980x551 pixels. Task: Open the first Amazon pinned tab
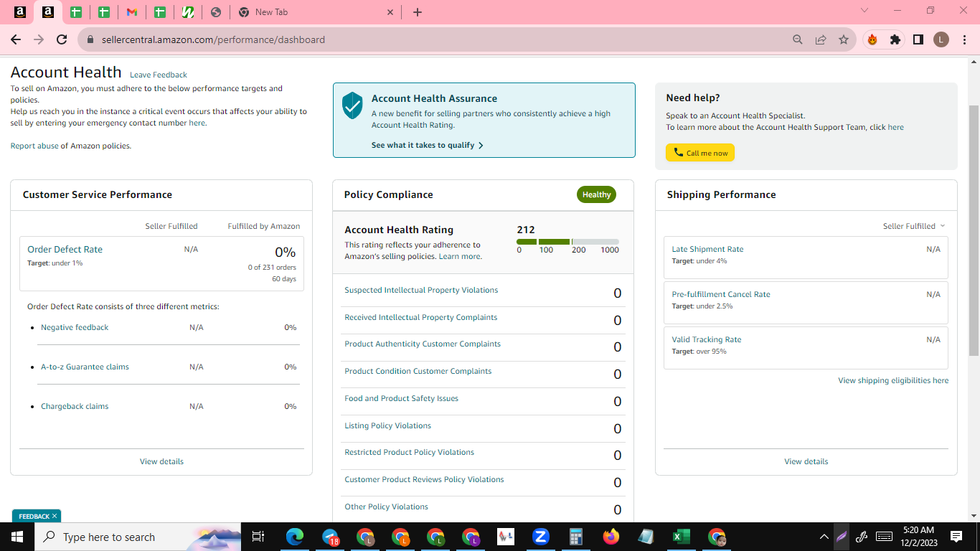[x=20, y=12]
